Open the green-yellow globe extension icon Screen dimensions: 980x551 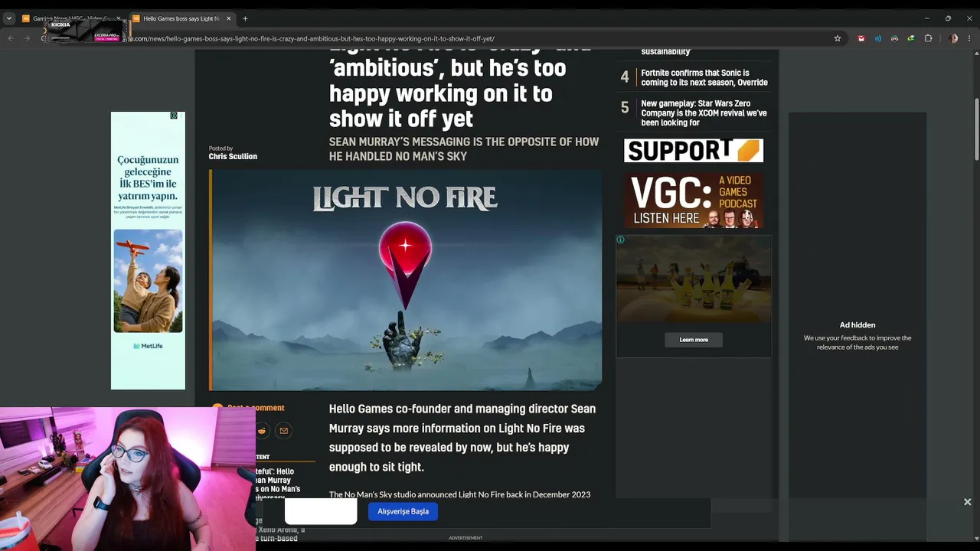[911, 38]
